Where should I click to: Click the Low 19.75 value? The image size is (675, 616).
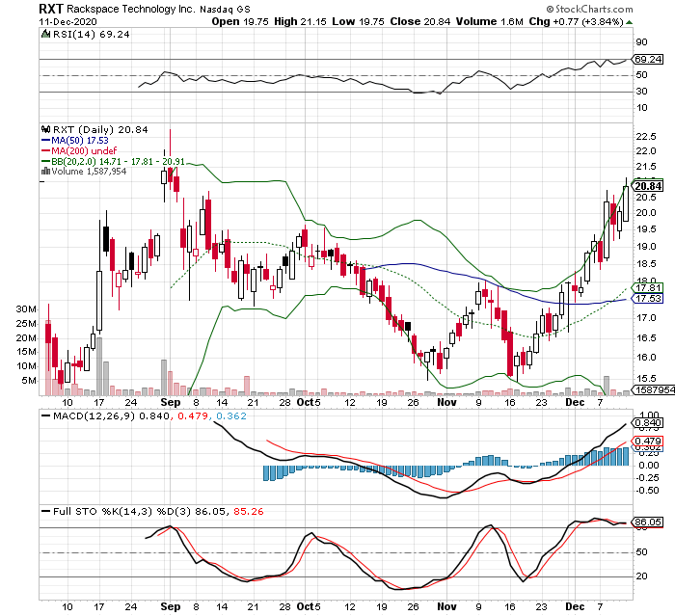coord(358,21)
